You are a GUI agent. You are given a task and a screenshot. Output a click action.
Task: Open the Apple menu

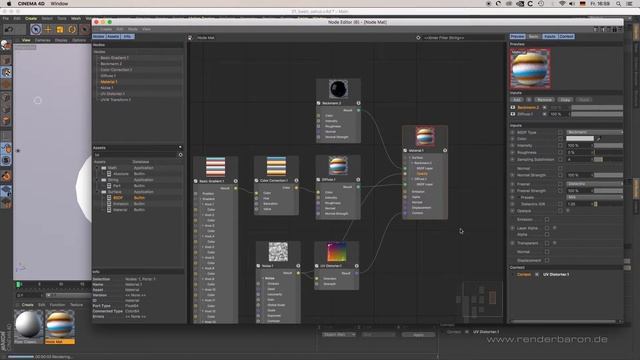coord(9,4)
